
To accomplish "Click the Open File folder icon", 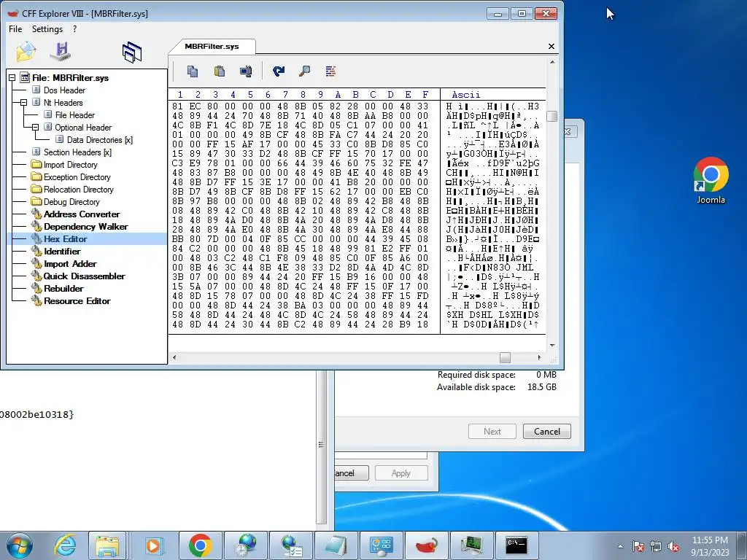I will [x=26, y=52].
